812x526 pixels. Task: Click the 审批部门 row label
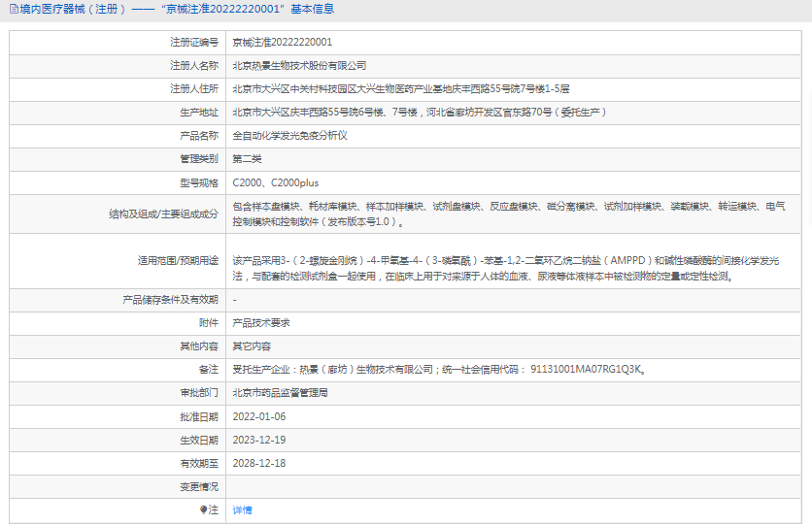coord(199,393)
